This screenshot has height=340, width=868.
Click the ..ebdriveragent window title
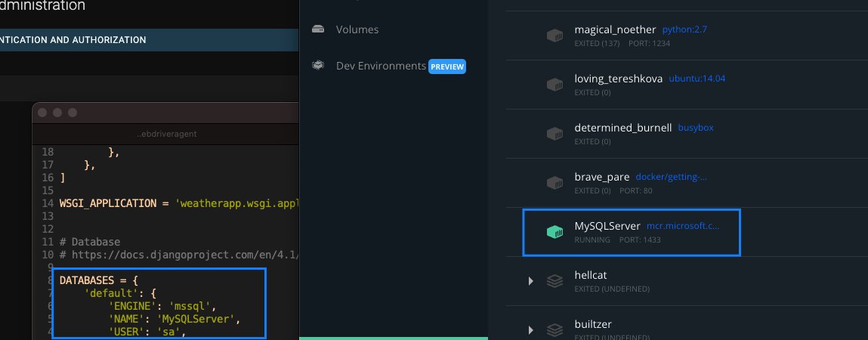[167, 134]
